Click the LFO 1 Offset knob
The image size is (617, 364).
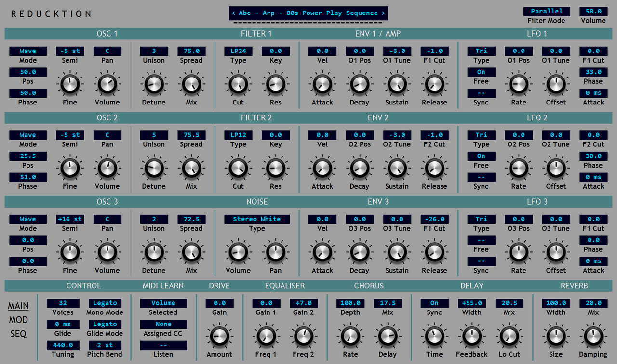556,84
